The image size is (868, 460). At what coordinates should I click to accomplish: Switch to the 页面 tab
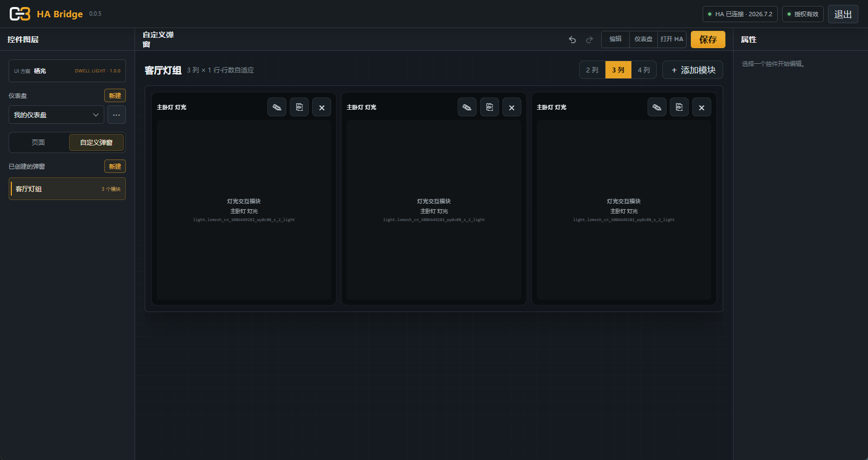tap(38, 143)
